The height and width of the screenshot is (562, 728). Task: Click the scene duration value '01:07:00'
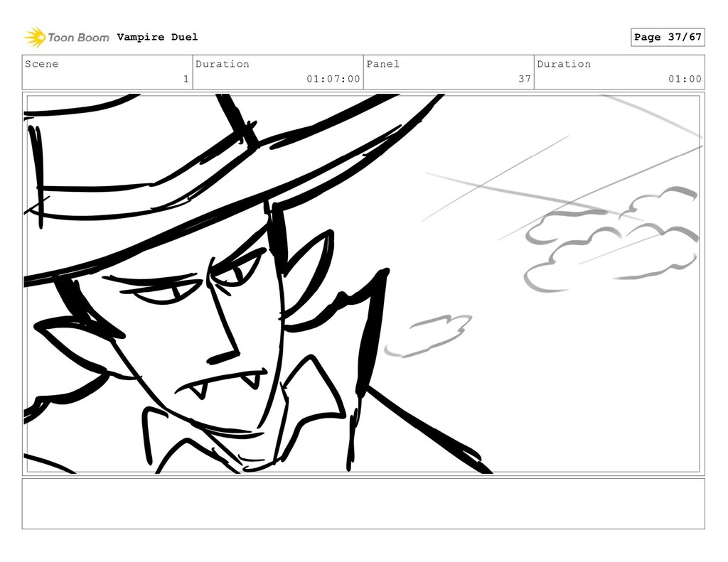[333, 79]
